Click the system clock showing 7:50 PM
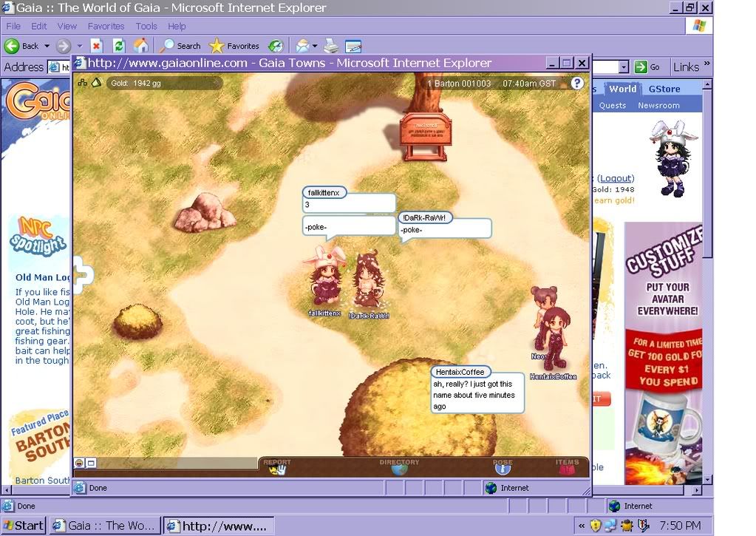The image size is (756, 536). 681,526
